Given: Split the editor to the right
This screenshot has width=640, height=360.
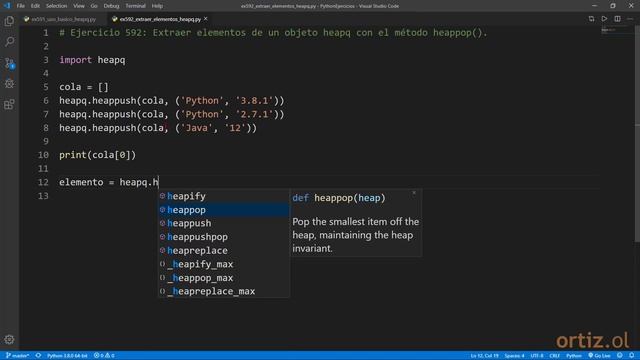Looking at the screenshot, I should [x=617, y=19].
